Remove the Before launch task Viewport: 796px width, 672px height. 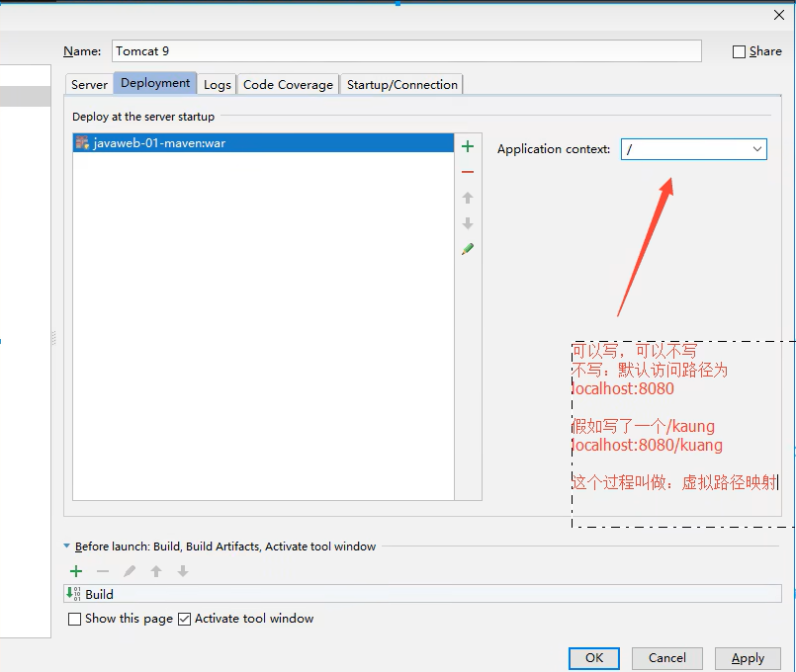point(103,571)
